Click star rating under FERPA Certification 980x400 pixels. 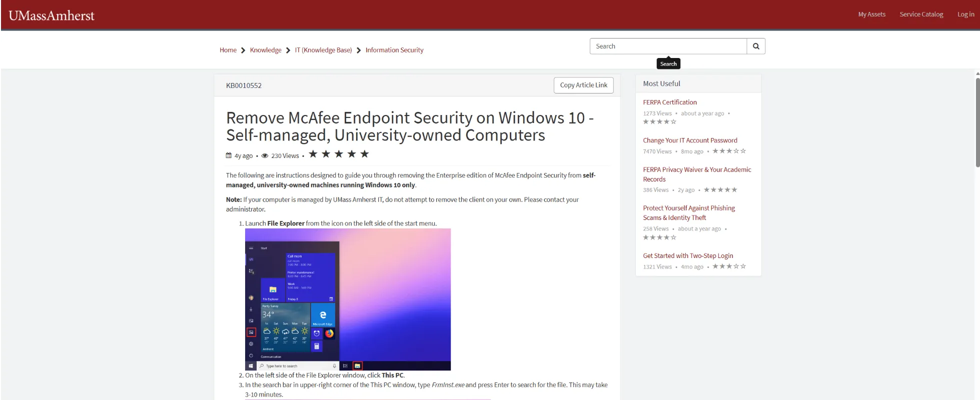tap(659, 121)
